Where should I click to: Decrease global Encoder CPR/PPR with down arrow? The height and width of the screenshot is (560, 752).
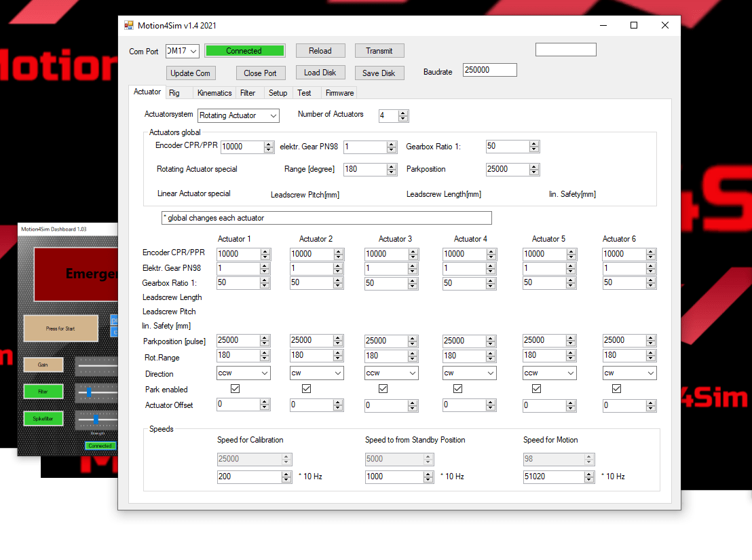(268, 149)
